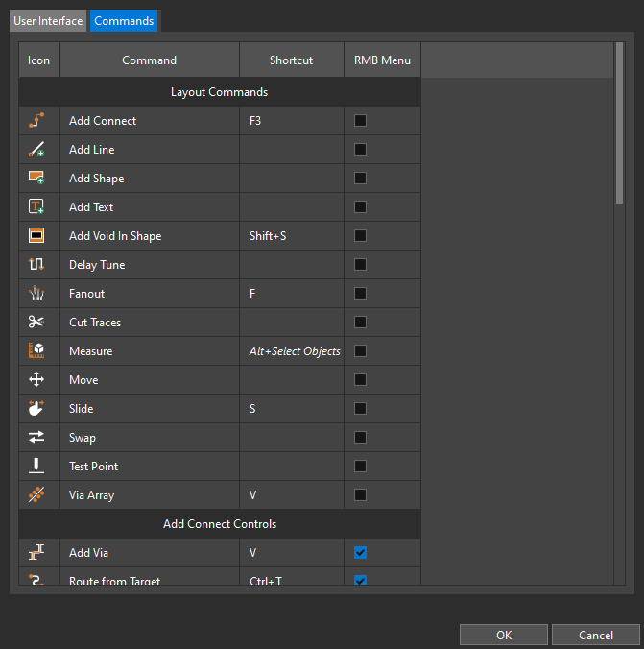Select the Add Via command name
644x649 pixels.
[x=88, y=553]
